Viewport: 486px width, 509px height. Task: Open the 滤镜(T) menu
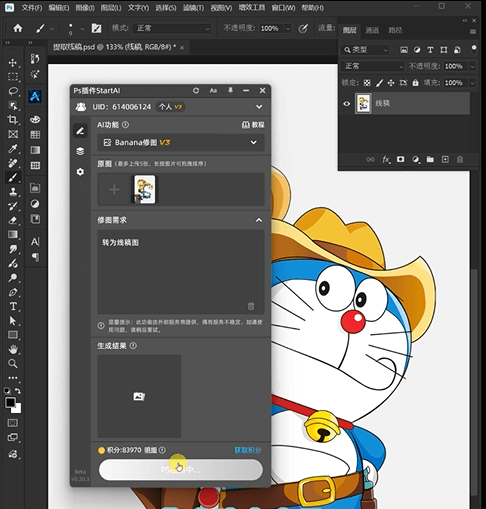[193, 7]
